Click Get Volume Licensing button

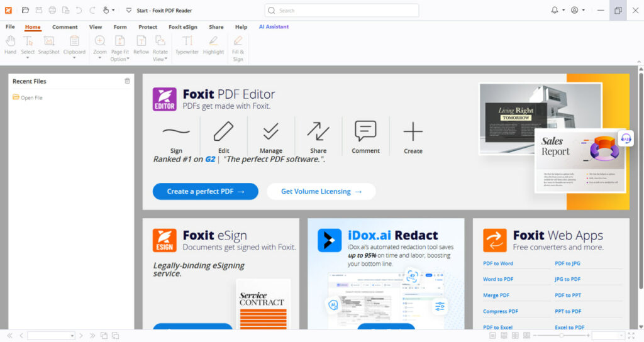coord(321,191)
